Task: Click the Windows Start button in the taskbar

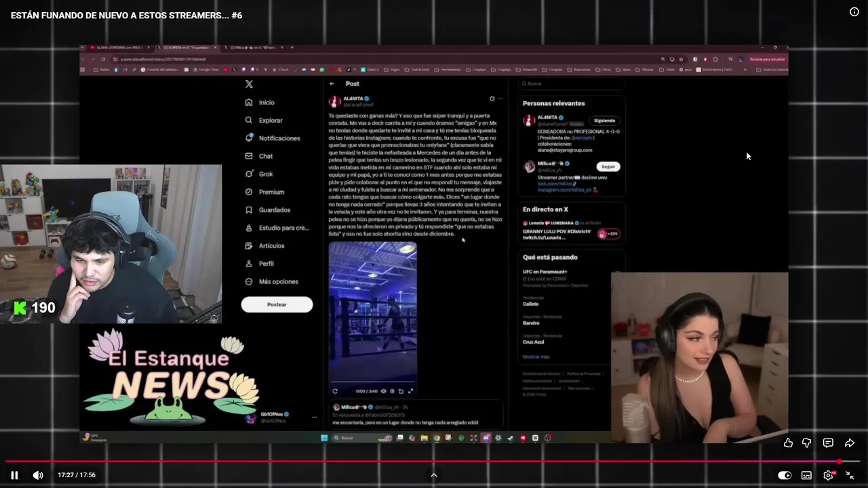Action: coord(324,438)
